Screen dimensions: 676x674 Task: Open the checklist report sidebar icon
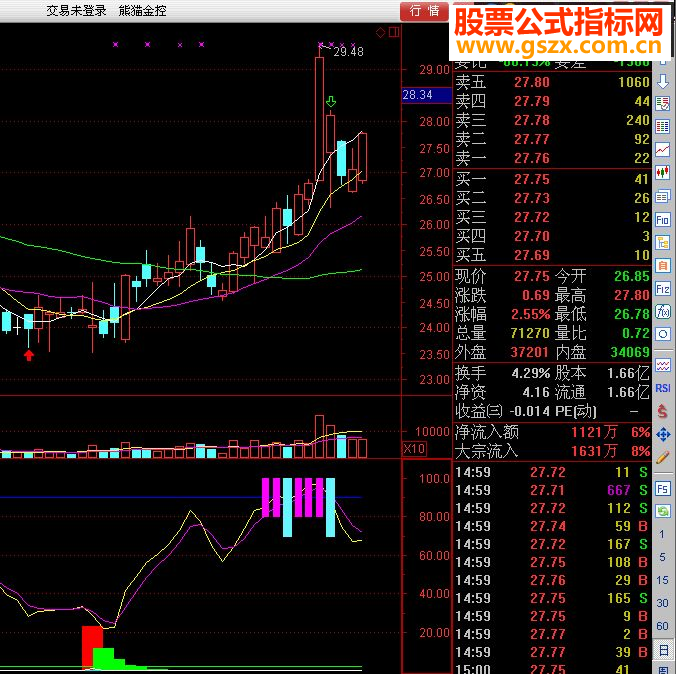tap(663, 103)
